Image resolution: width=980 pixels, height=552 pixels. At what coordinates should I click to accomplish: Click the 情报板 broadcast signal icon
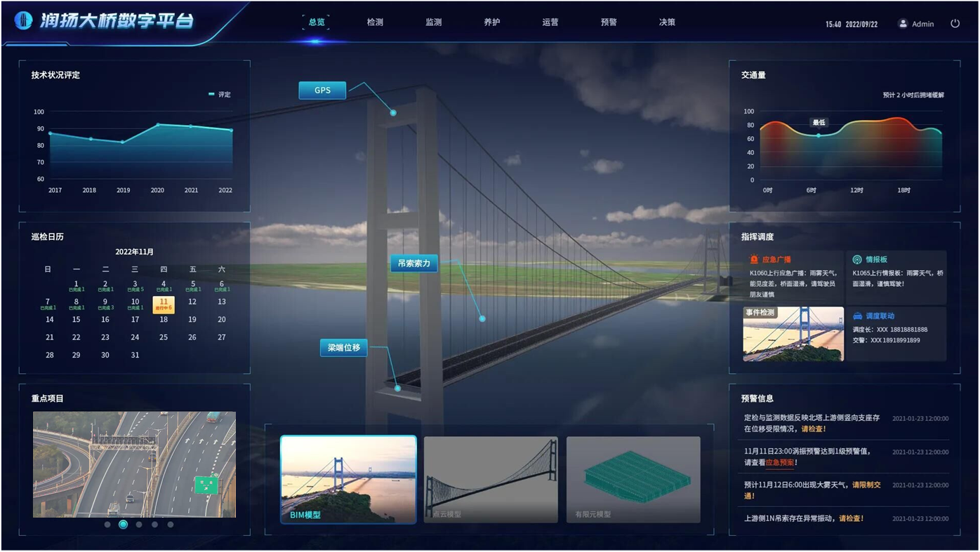point(856,260)
